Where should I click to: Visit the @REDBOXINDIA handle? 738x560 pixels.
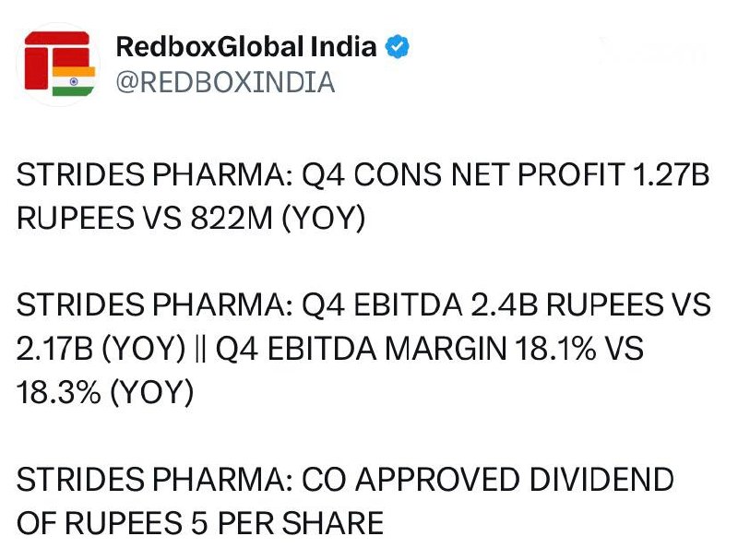[225, 82]
